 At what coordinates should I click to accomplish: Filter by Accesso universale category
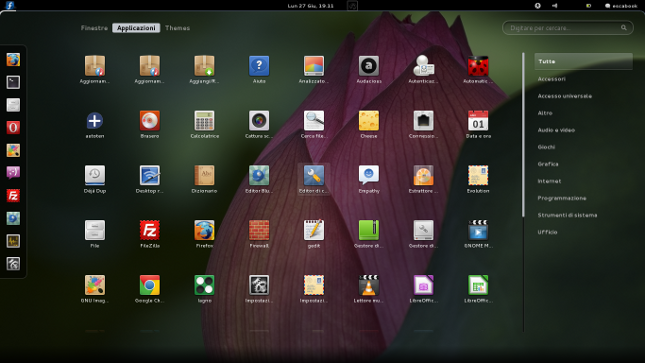tap(564, 96)
